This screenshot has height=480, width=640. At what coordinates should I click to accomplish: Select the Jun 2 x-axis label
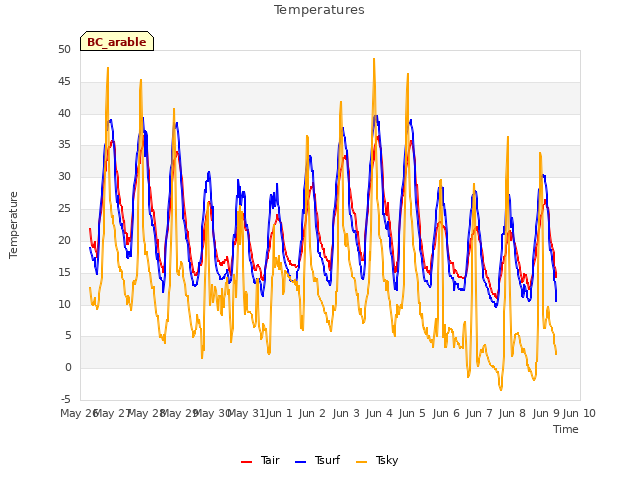312,413
